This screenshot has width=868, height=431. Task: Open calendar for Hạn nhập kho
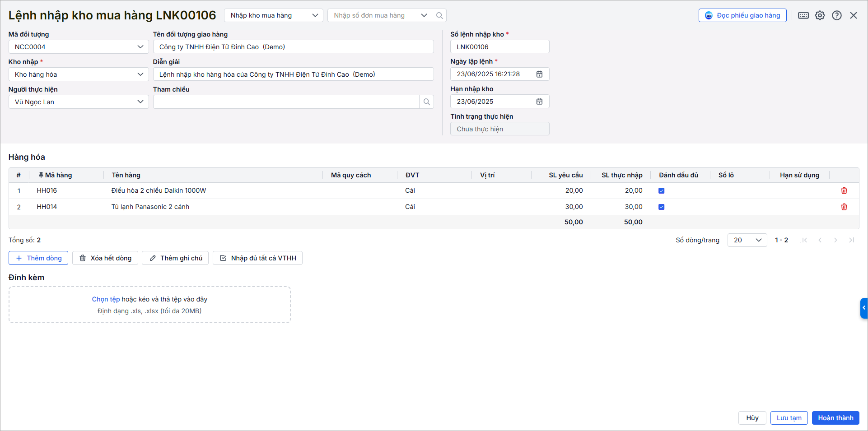pos(539,102)
